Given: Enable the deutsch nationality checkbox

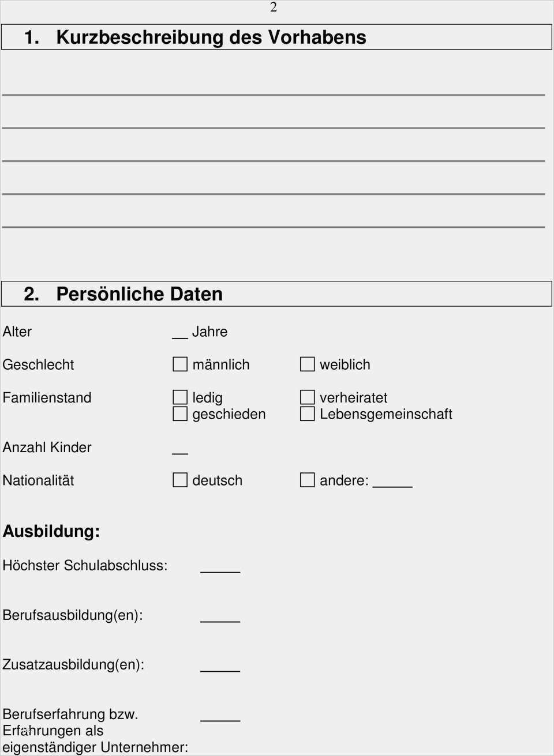Looking at the screenshot, I should [180, 480].
